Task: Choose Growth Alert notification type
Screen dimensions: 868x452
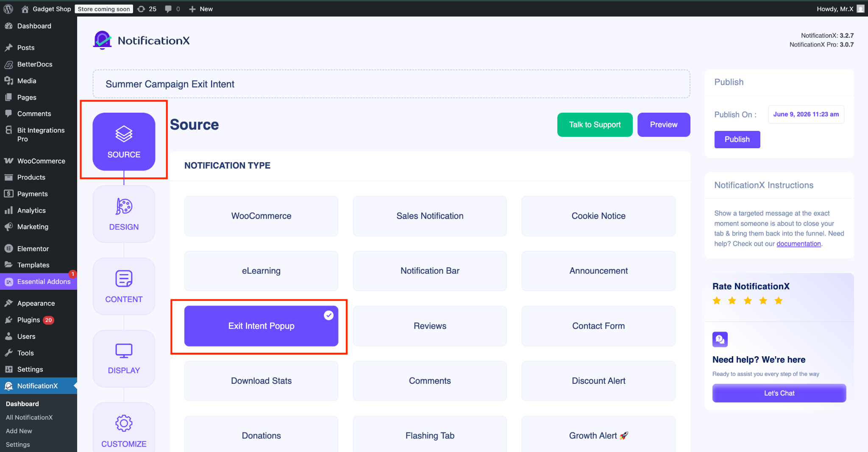Action: (x=598, y=435)
